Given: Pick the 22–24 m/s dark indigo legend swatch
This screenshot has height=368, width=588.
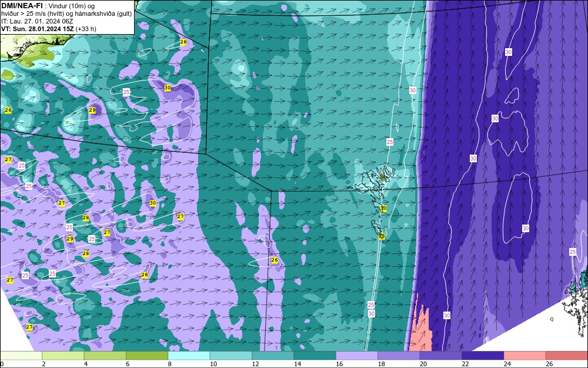Looking at the screenshot, I should pos(483,356).
